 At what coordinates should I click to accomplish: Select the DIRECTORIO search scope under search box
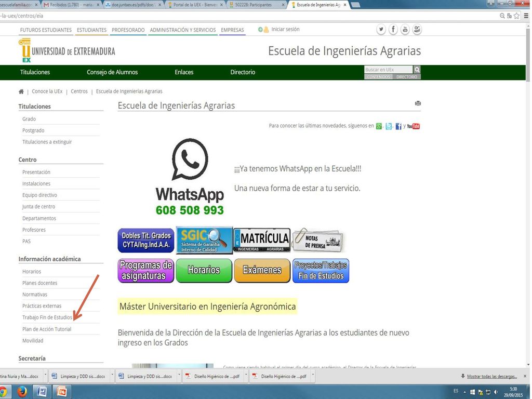click(x=407, y=77)
